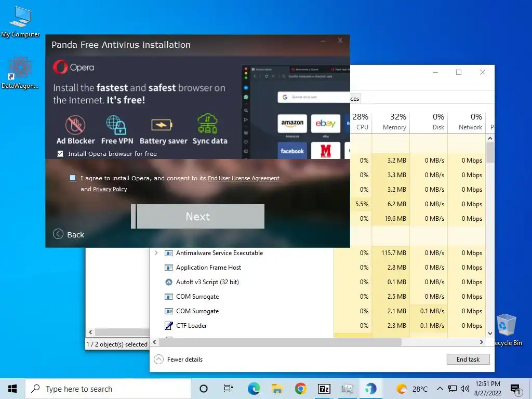Open the Privacy Policy link
Viewport: 532px width, 399px height.
pos(110,189)
